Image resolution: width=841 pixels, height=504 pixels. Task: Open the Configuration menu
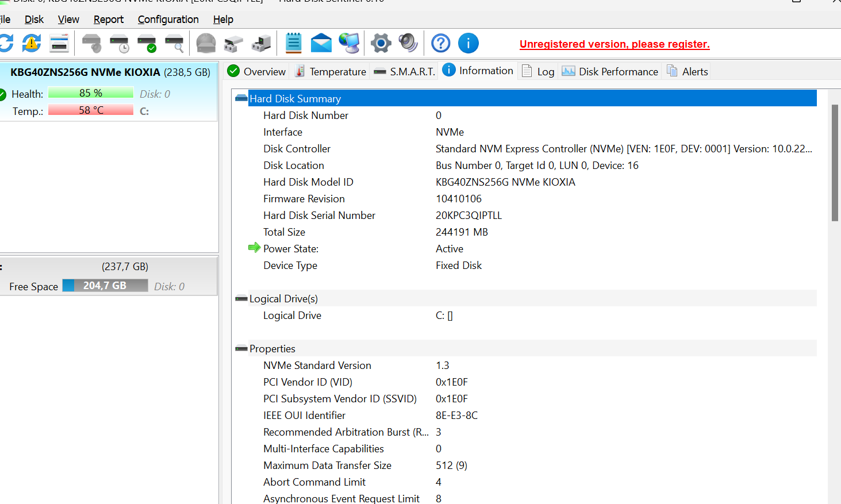[x=168, y=20]
